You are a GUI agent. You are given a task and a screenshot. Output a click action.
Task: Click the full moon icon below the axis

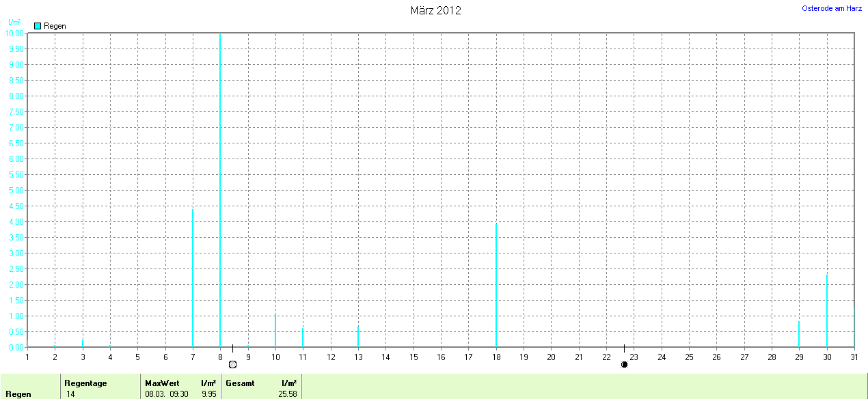(x=232, y=365)
